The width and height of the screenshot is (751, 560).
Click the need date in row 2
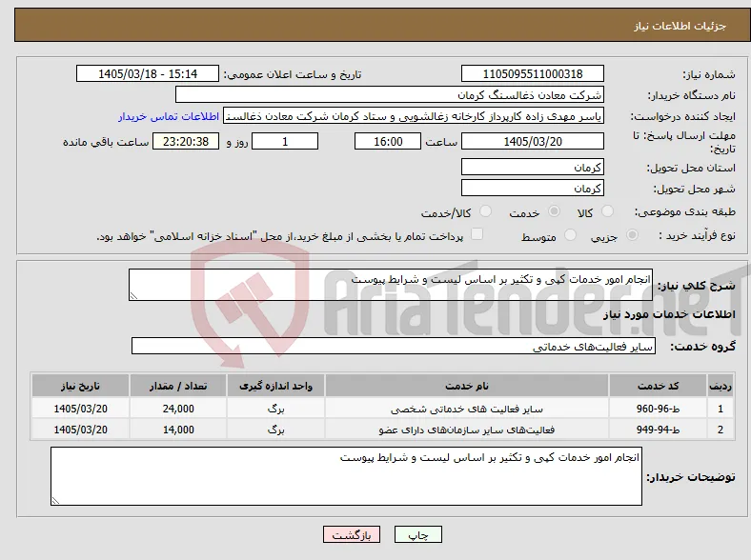point(80,430)
